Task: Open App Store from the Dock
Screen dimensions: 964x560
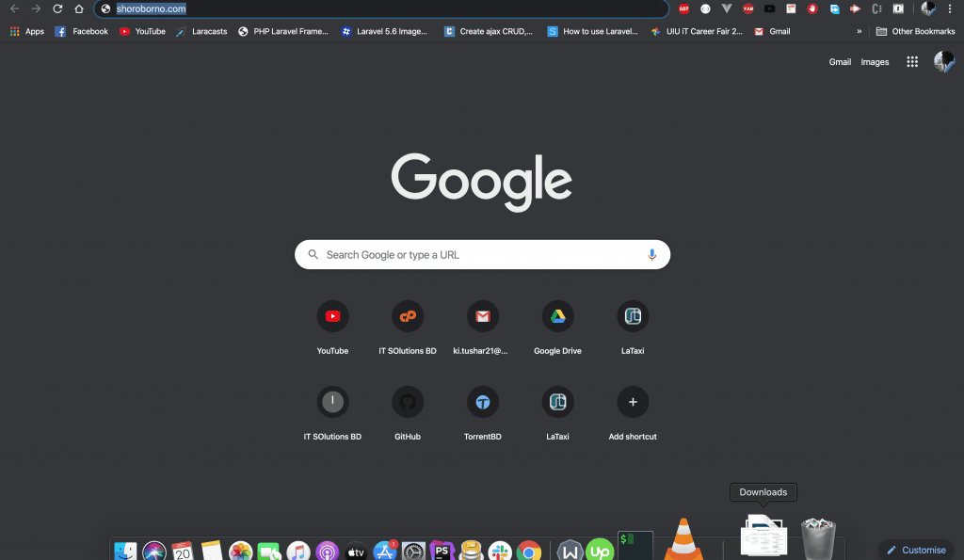Action: point(385,551)
